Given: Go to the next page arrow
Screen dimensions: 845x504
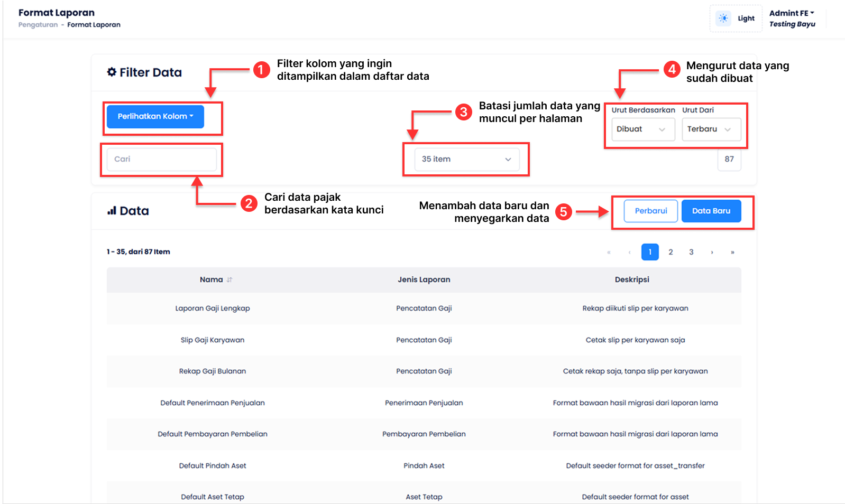Looking at the screenshot, I should (712, 252).
